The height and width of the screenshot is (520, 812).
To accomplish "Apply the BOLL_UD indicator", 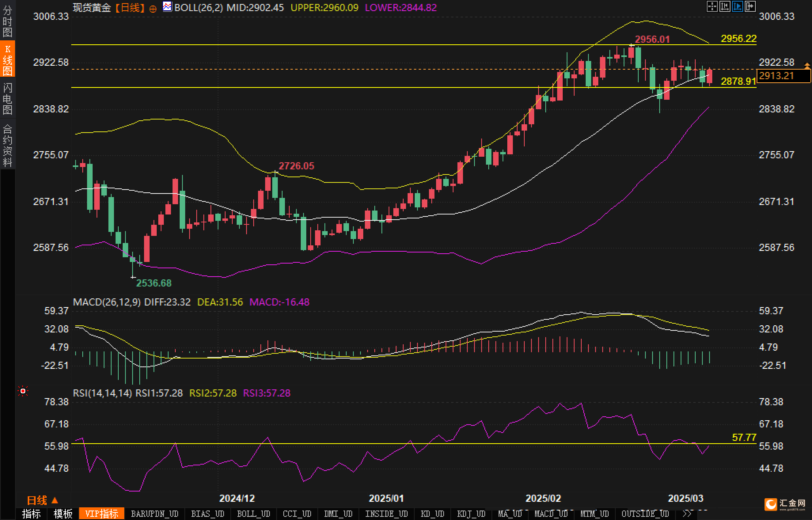I will (254, 514).
